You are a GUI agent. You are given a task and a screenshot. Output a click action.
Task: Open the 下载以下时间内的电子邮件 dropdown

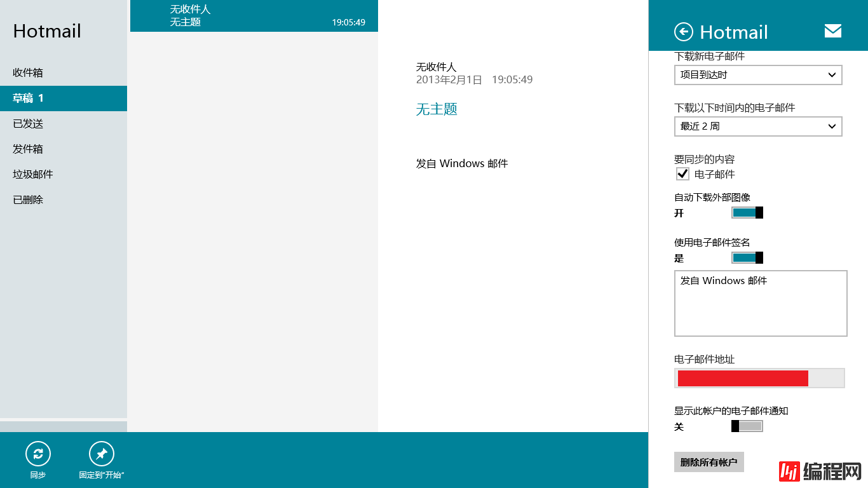tap(758, 126)
